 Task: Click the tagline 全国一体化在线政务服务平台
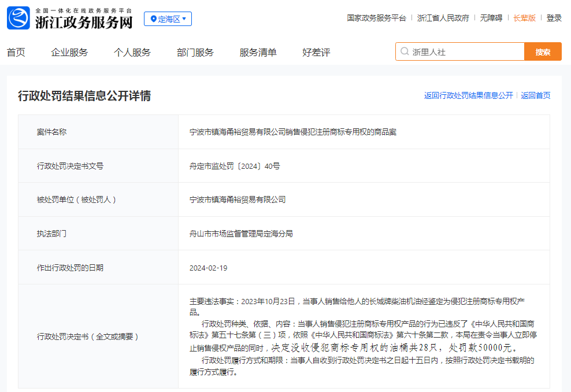[x=83, y=10]
